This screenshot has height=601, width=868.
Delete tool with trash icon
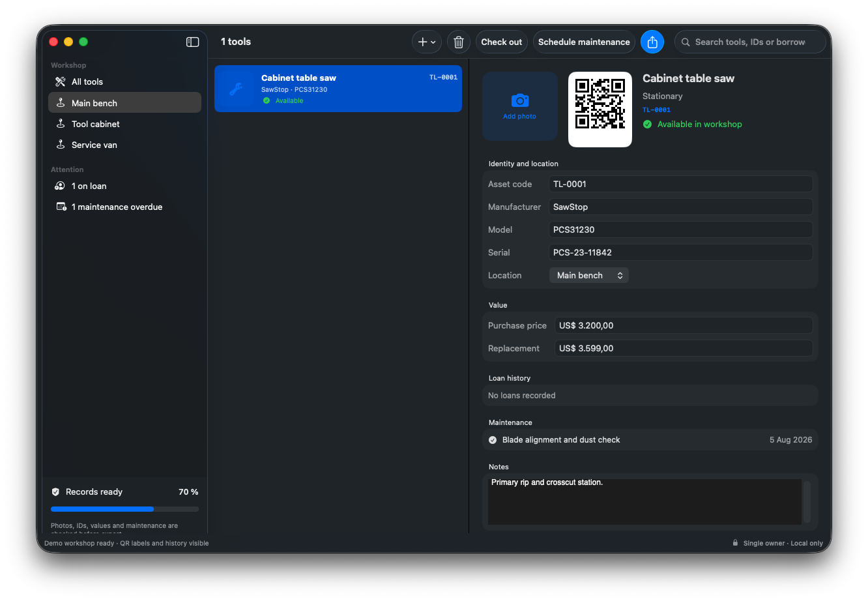459,42
